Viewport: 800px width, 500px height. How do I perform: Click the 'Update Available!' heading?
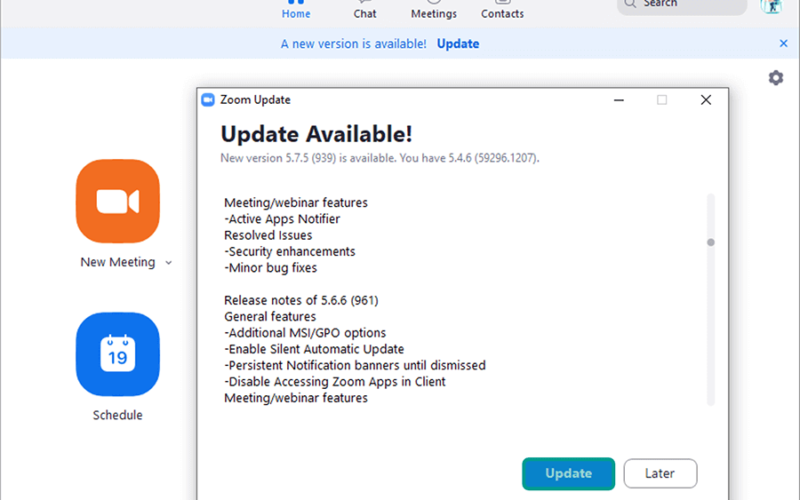(x=316, y=135)
